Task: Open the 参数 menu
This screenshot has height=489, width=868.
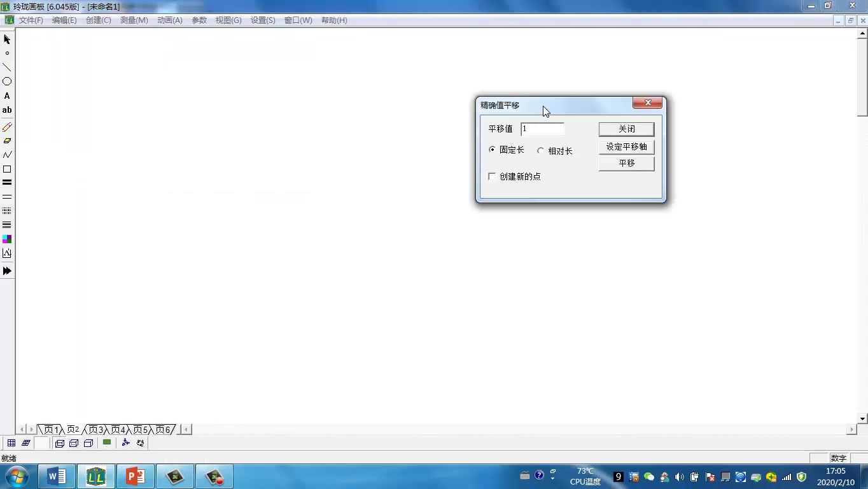Action: point(199,20)
